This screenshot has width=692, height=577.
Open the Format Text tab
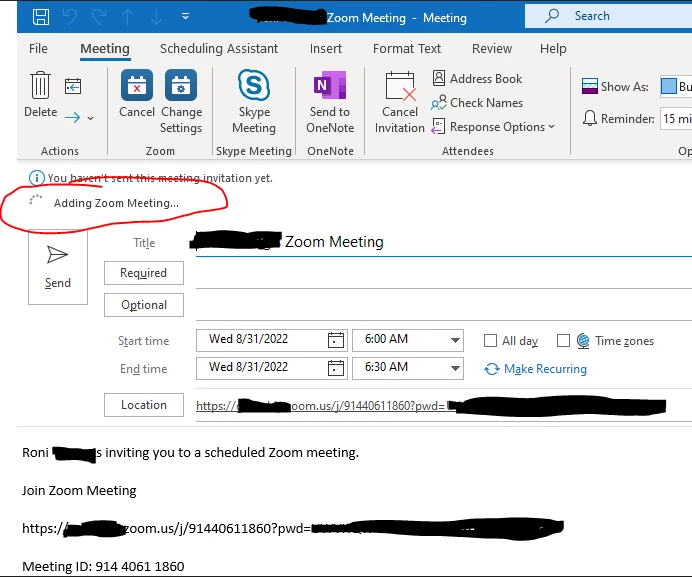coord(406,48)
